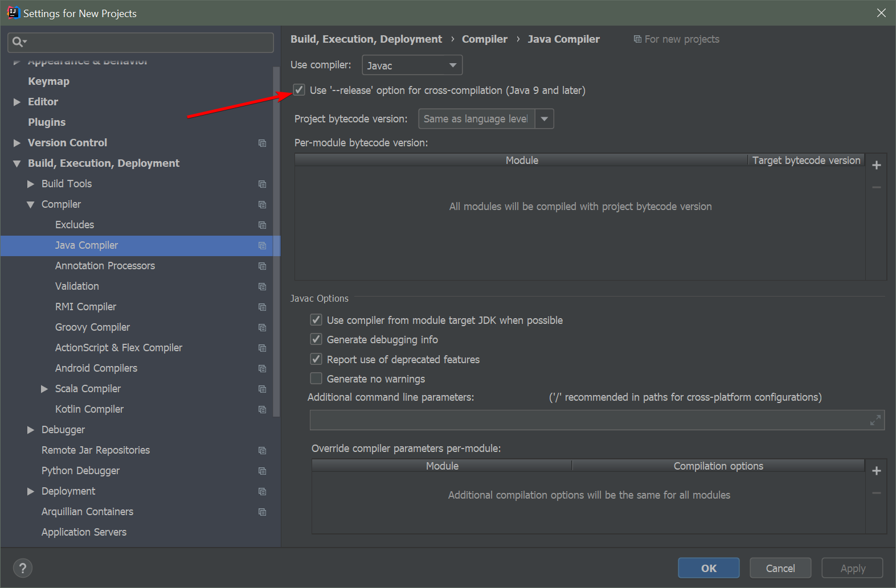Click the project-level icon beside Validation
Viewport: 896px width, 588px height.
tap(262, 286)
